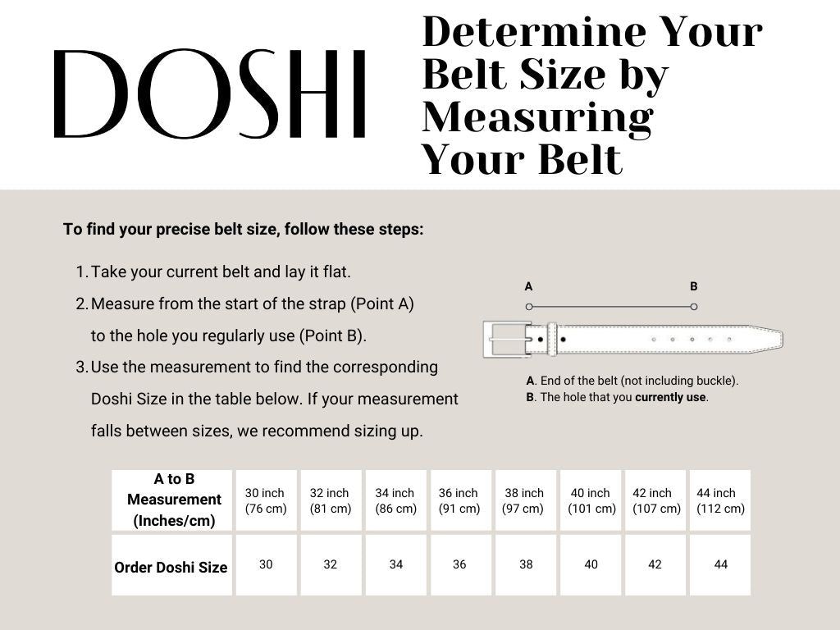
Task: Click the DOSHI logo
Action: click(210, 94)
